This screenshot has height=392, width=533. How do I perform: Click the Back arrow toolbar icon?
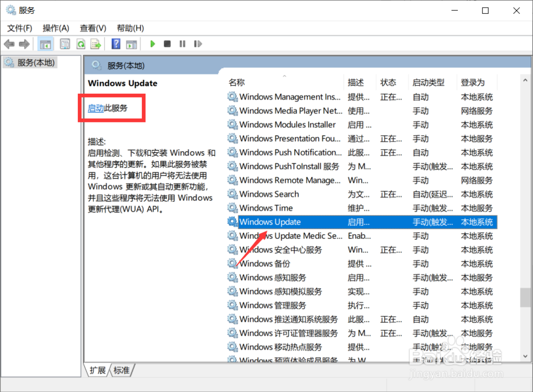(9, 44)
